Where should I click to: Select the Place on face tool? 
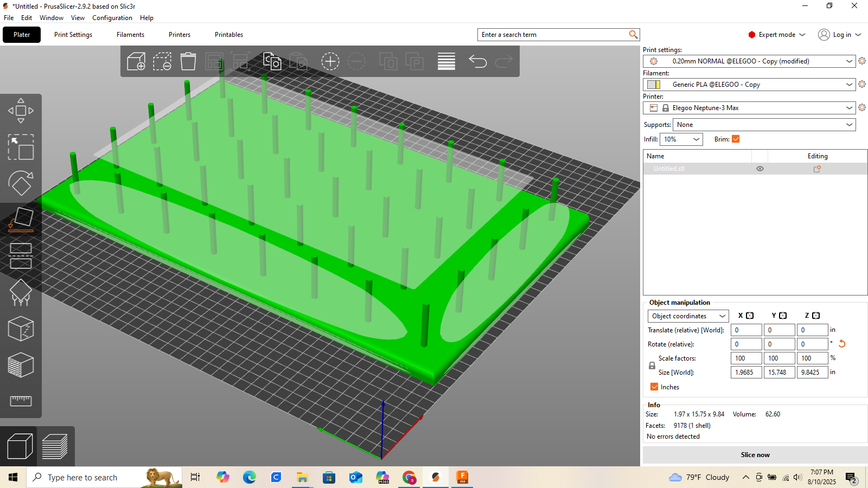(21, 220)
